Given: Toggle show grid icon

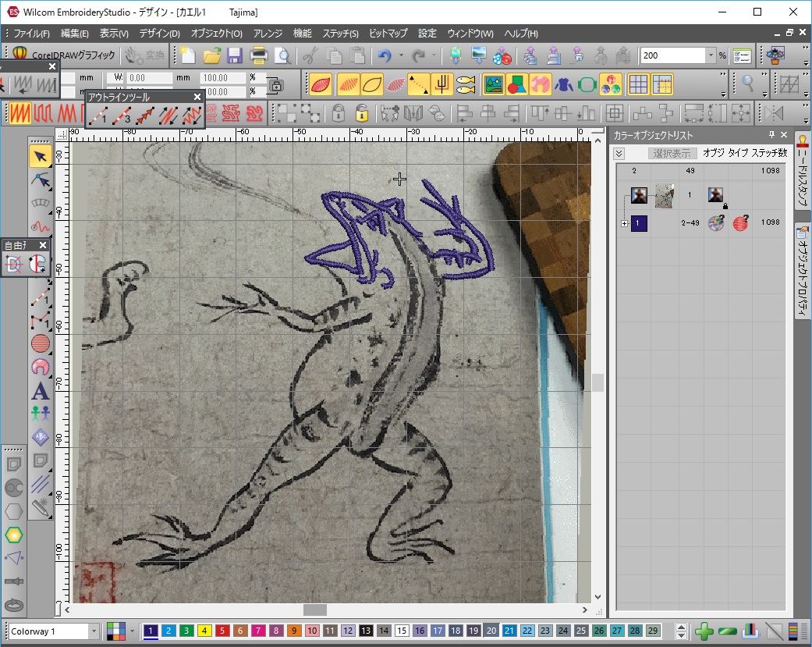Looking at the screenshot, I should point(638,84).
